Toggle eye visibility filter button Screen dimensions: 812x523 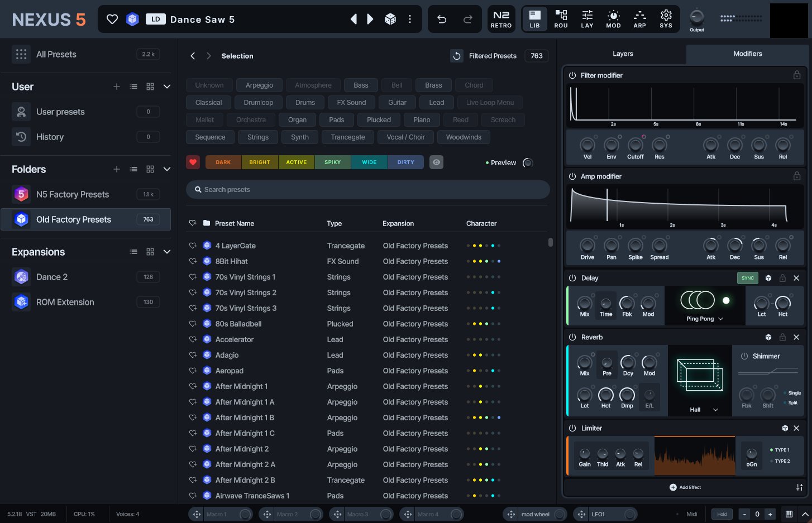(x=437, y=162)
